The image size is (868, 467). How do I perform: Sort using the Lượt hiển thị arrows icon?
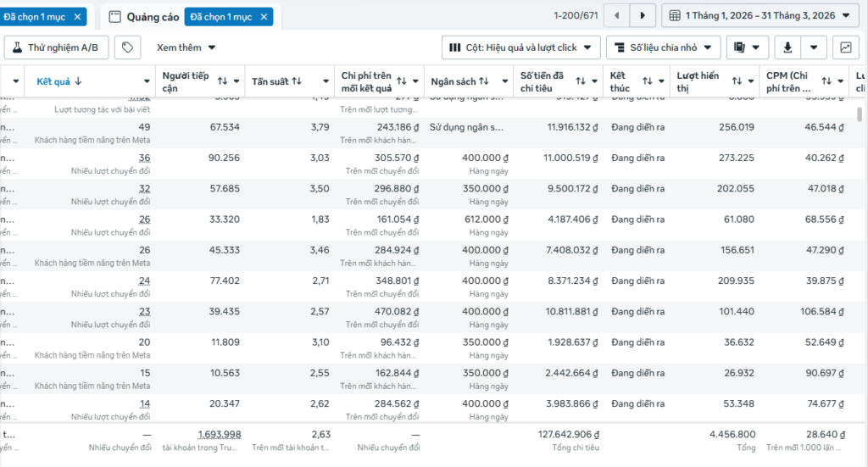pos(737,81)
